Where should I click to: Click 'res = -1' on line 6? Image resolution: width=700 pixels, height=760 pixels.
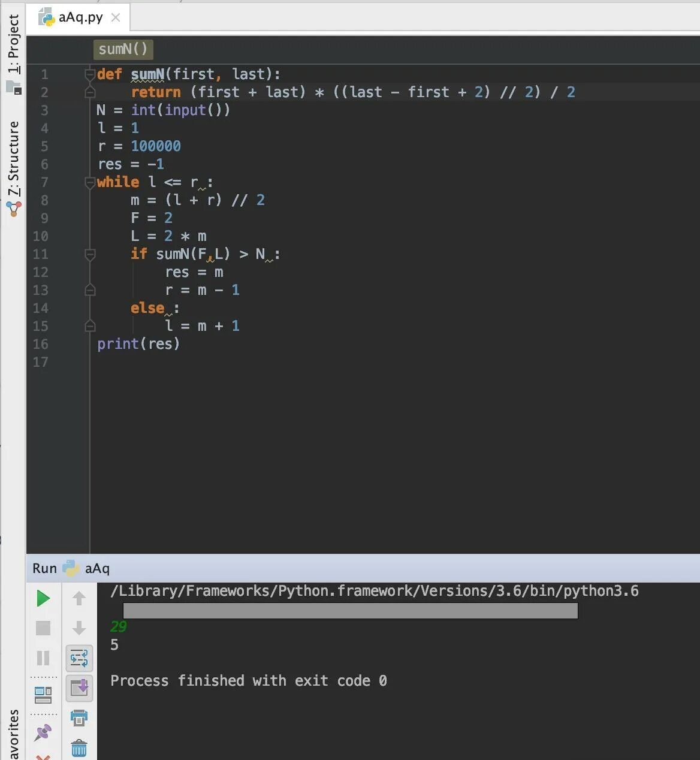point(131,164)
